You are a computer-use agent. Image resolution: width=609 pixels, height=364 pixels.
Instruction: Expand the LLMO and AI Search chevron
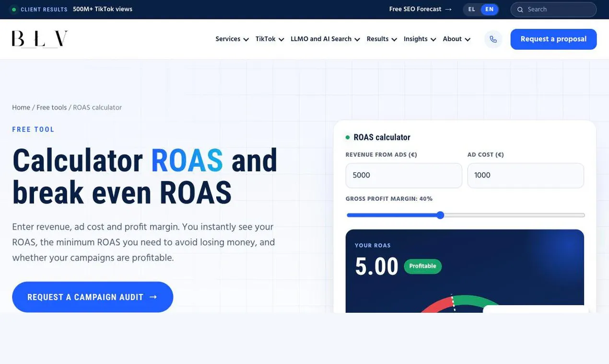pos(357,40)
